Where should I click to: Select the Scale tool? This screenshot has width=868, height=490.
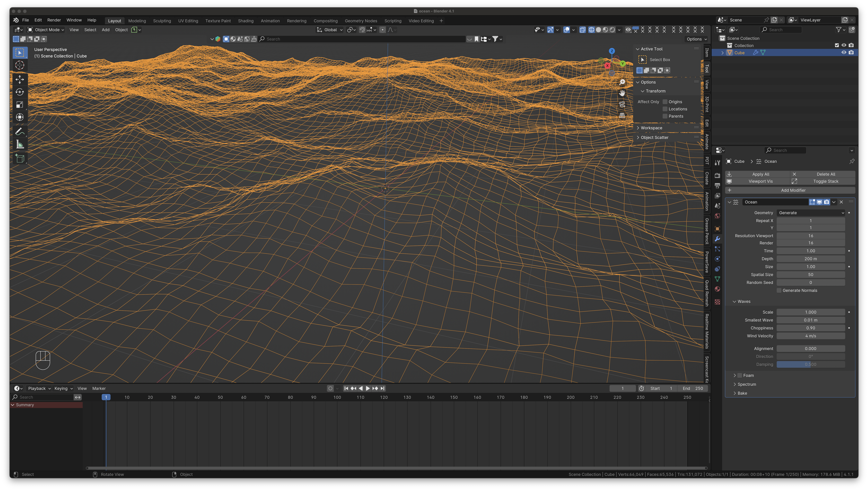20,104
